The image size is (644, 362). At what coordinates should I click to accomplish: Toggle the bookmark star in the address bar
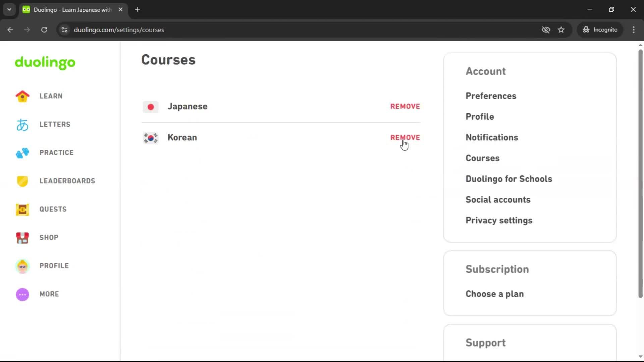coord(561,30)
